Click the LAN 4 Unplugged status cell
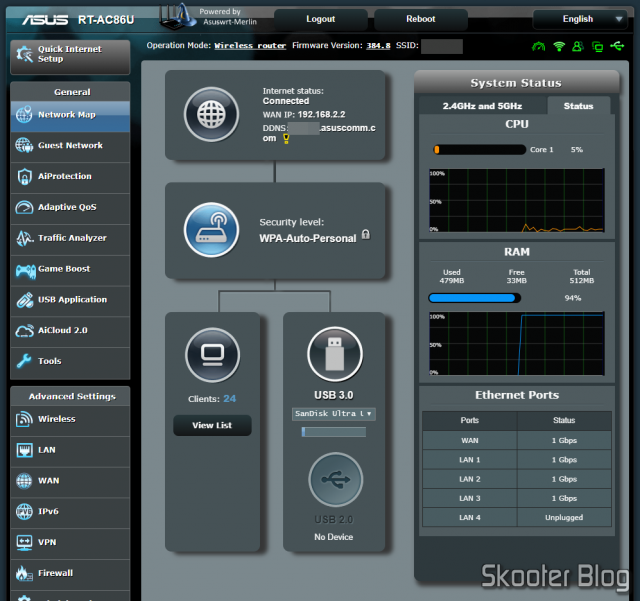640x601 pixels. pos(564,517)
